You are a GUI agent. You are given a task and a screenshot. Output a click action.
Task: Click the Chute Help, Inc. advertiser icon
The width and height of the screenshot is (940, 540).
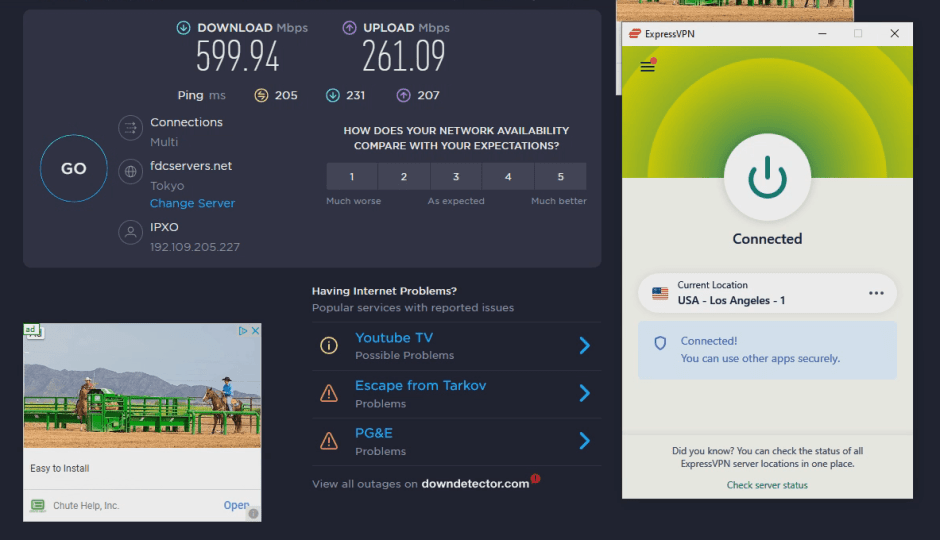click(38, 506)
